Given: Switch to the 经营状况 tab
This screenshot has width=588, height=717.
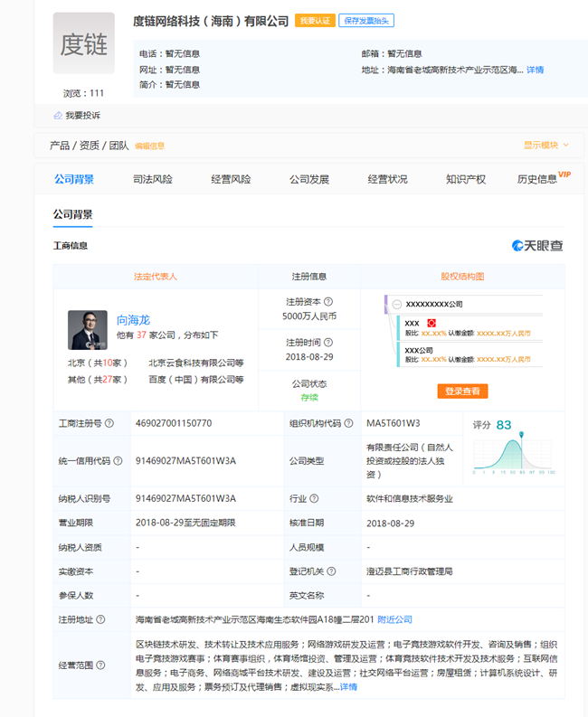Looking at the screenshot, I should pos(387,179).
